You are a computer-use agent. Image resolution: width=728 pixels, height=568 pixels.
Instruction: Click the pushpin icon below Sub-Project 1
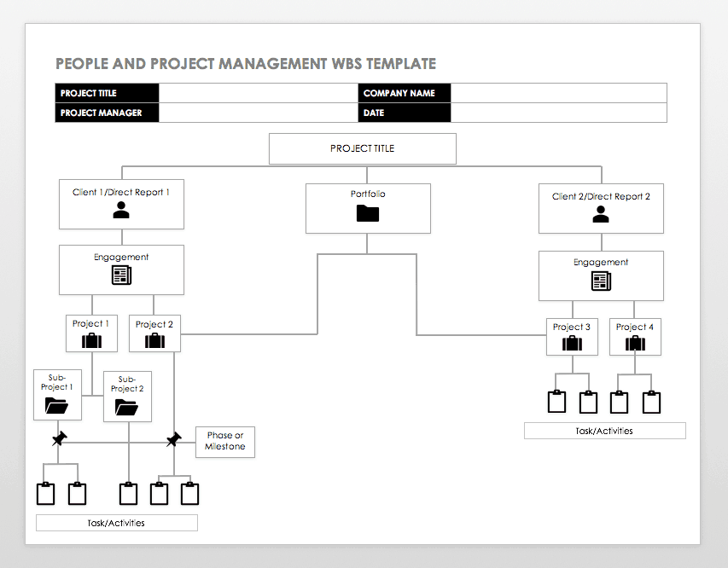coord(59,438)
